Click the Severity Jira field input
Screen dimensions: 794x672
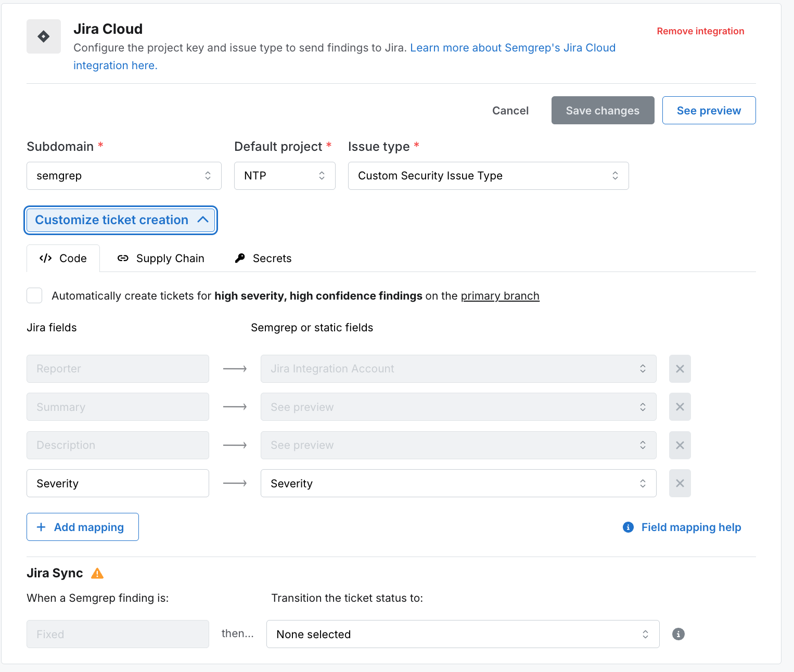118,483
